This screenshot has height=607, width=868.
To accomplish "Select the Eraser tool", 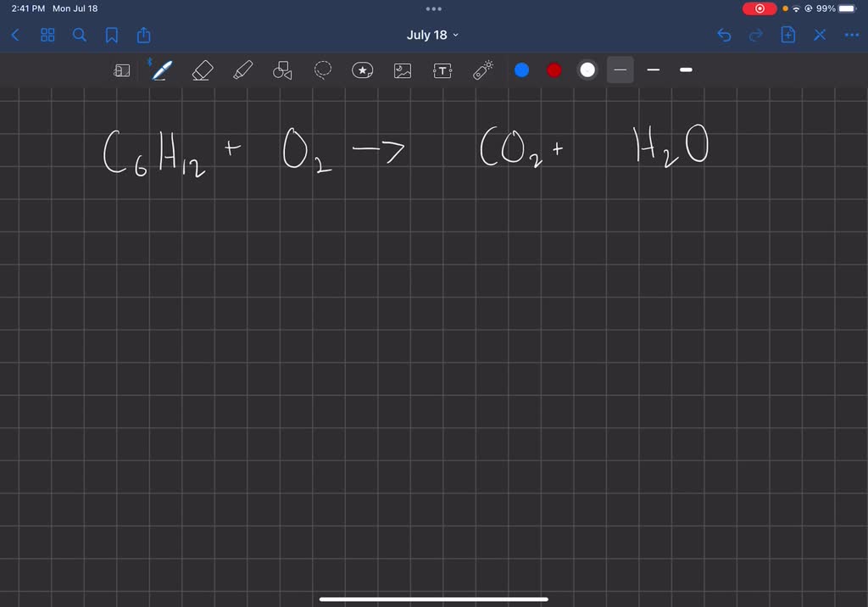I will coord(202,70).
